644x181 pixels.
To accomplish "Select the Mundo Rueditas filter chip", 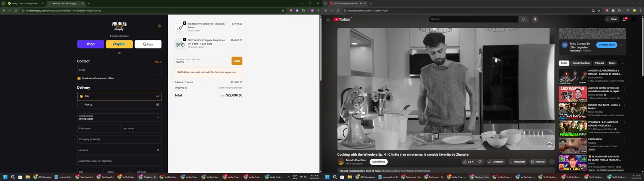I will click(x=581, y=63).
